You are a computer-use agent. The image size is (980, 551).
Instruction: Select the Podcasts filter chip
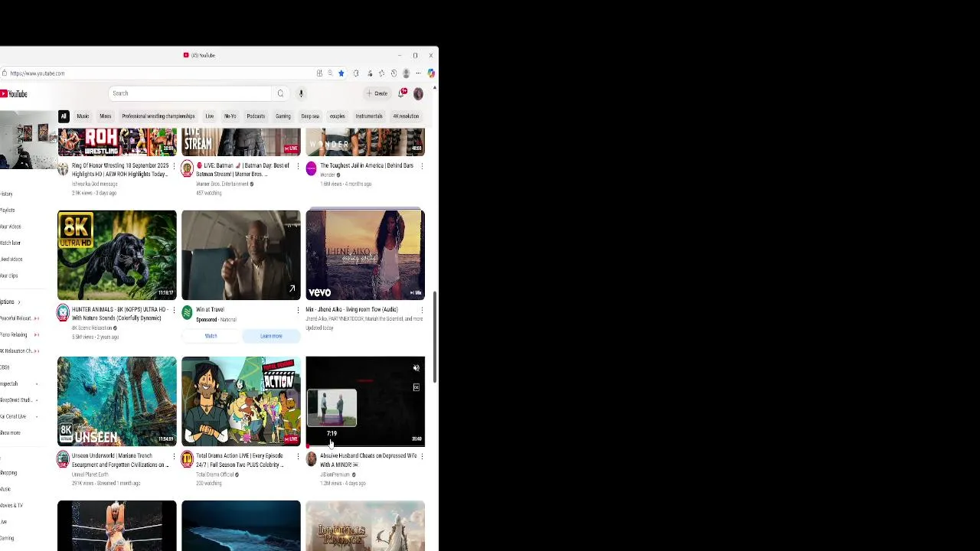click(x=256, y=116)
